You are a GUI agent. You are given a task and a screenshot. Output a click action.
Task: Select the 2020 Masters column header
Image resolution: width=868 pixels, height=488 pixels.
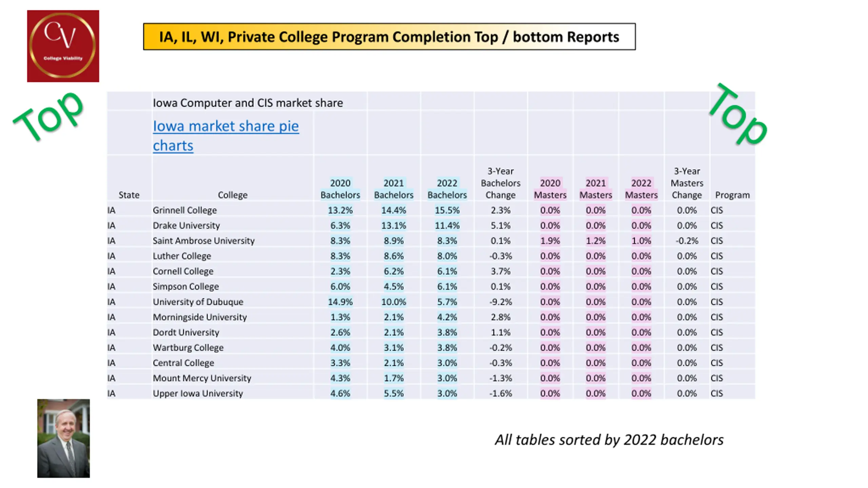click(550, 189)
